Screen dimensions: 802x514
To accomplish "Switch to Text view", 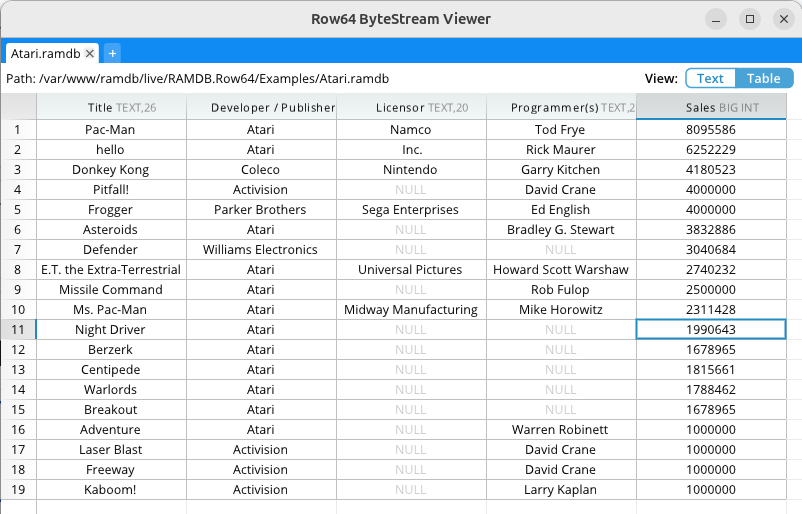I will point(710,78).
